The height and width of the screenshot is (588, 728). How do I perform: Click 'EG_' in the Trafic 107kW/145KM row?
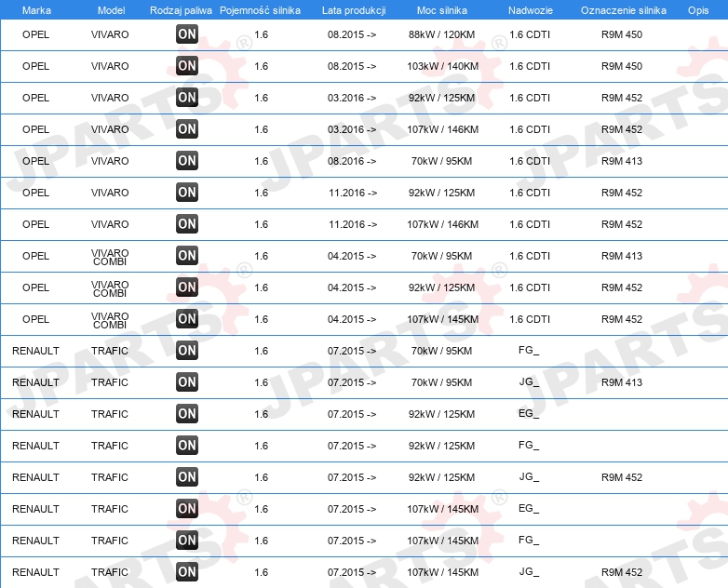pyautogui.click(x=529, y=508)
